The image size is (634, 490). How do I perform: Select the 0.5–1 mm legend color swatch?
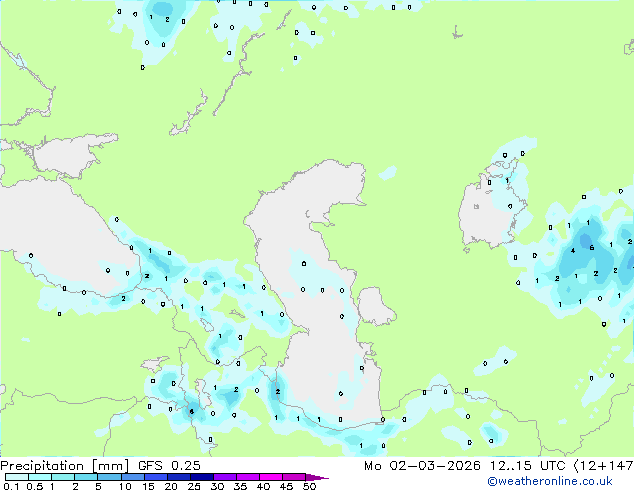(40, 477)
